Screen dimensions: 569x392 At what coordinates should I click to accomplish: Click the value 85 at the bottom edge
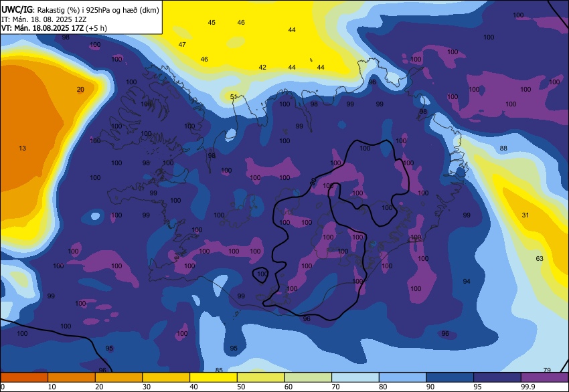[219, 370]
